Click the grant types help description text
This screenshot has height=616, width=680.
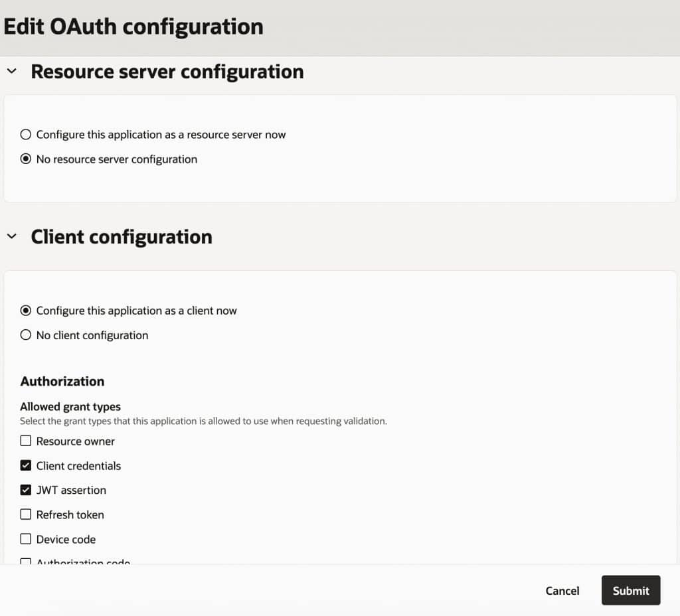pos(203,421)
